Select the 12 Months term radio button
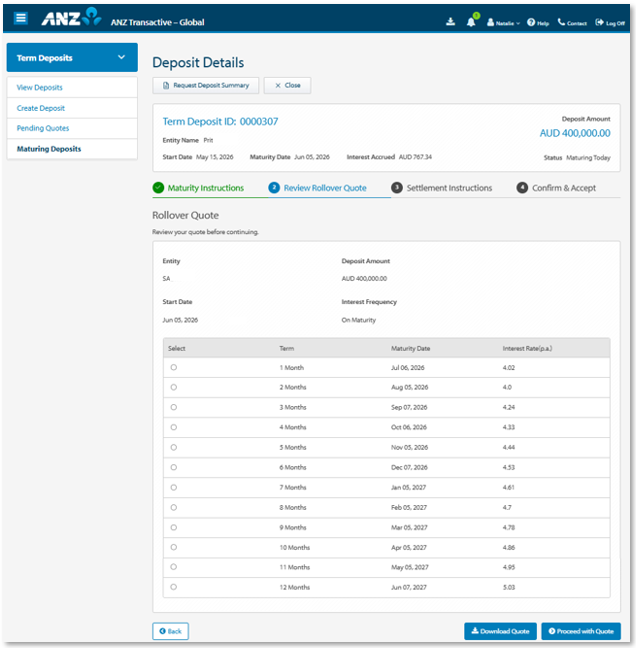This screenshot has height=648, width=636. [174, 587]
